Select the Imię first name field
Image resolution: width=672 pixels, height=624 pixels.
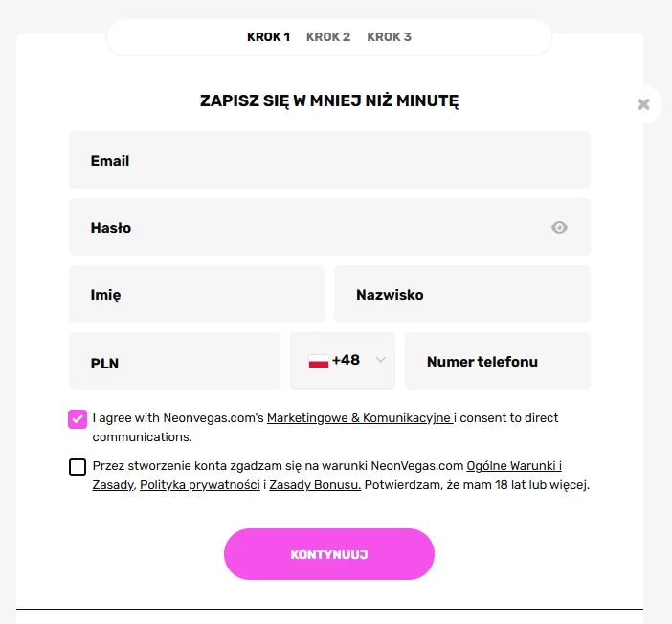(x=196, y=294)
